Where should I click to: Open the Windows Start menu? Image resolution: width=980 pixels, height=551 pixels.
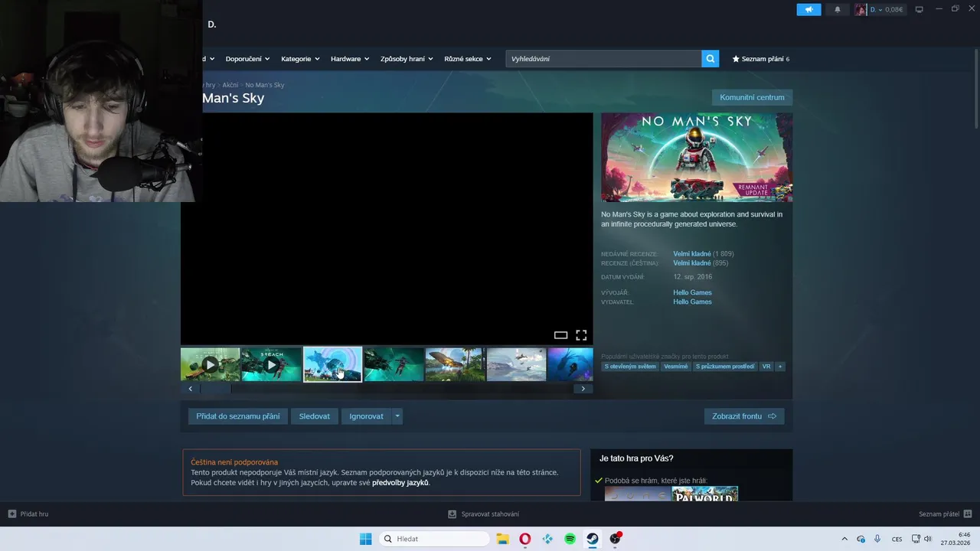click(365, 539)
